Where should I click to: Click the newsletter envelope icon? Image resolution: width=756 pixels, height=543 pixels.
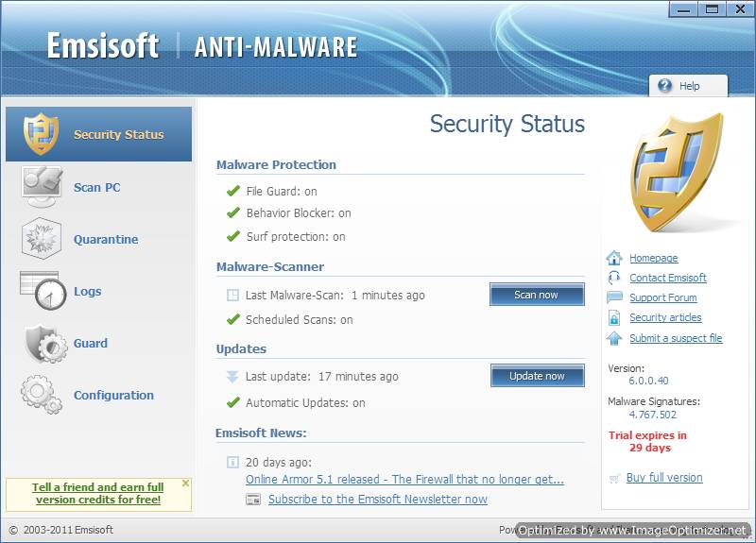pos(253,500)
